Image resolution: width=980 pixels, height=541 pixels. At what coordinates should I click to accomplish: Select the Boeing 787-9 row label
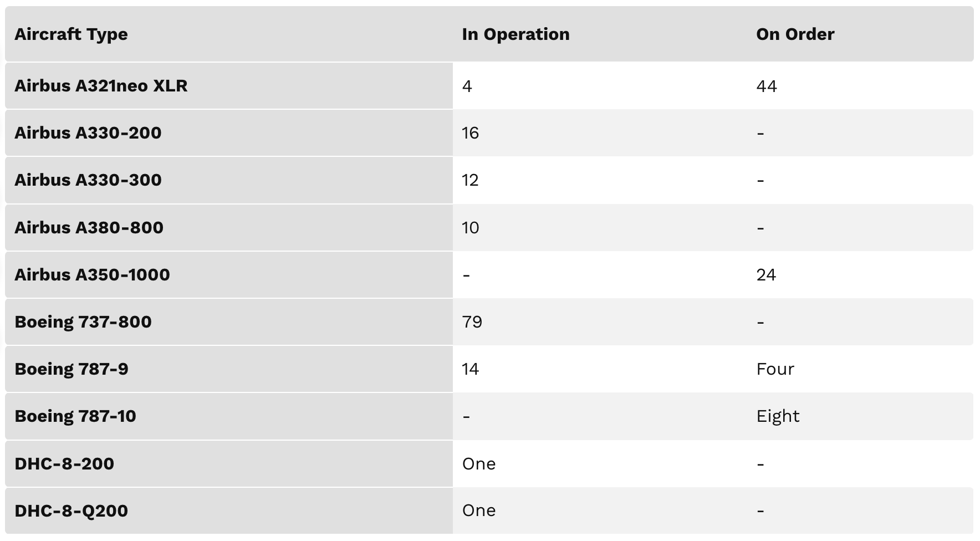point(71,369)
